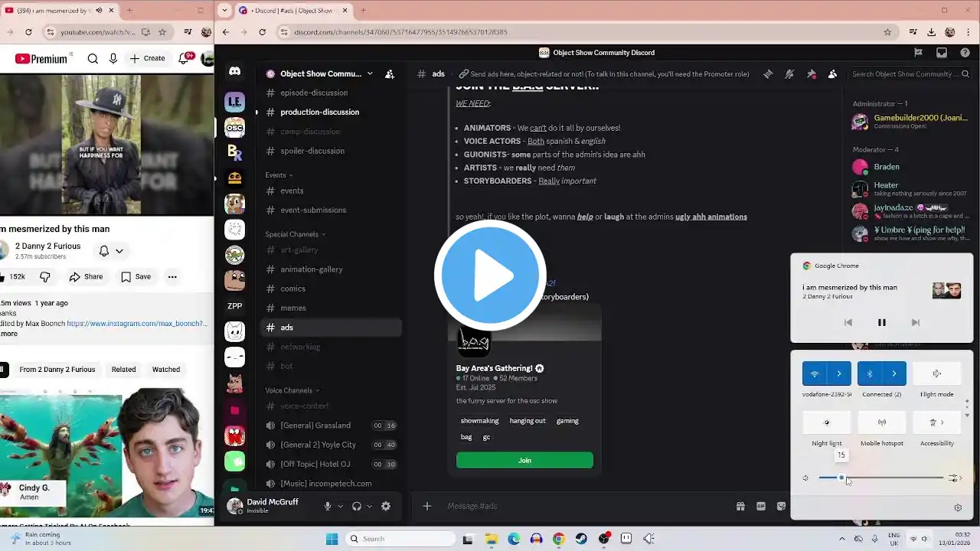This screenshot has width=980, height=551.
Task: Open the Threads icon in Discord header
Action: [x=768, y=74]
